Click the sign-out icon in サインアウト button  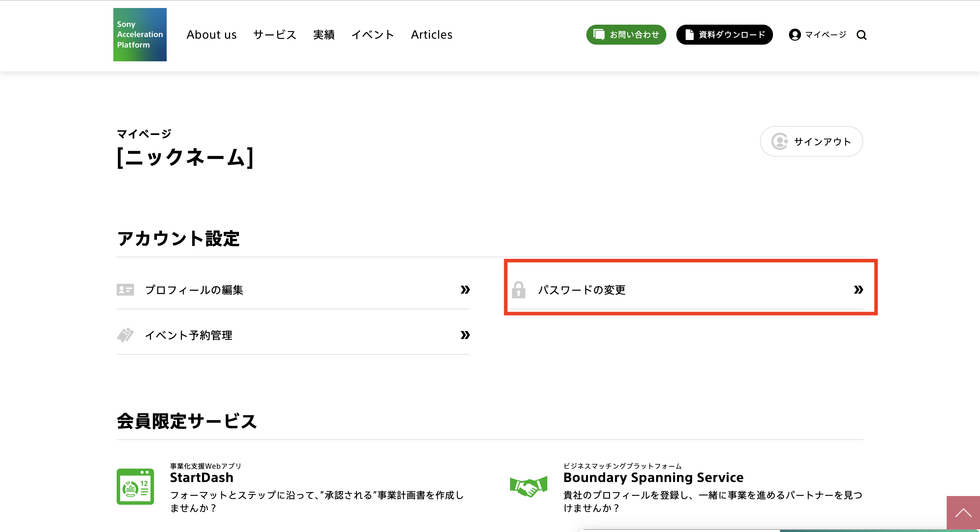[780, 141]
